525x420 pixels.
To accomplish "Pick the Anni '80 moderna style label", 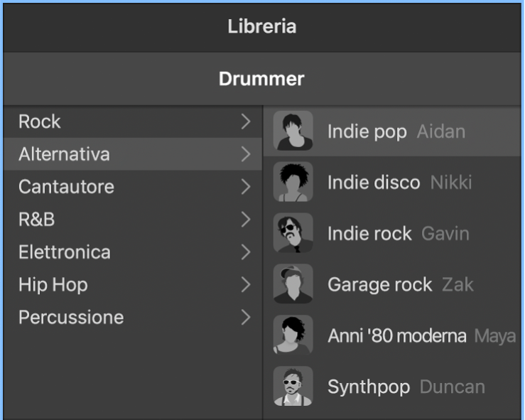I will [x=396, y=335].
